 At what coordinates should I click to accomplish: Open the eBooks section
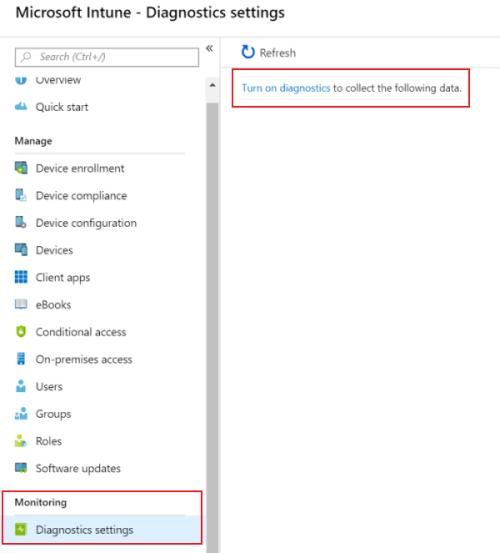click(x=53, y=305)
